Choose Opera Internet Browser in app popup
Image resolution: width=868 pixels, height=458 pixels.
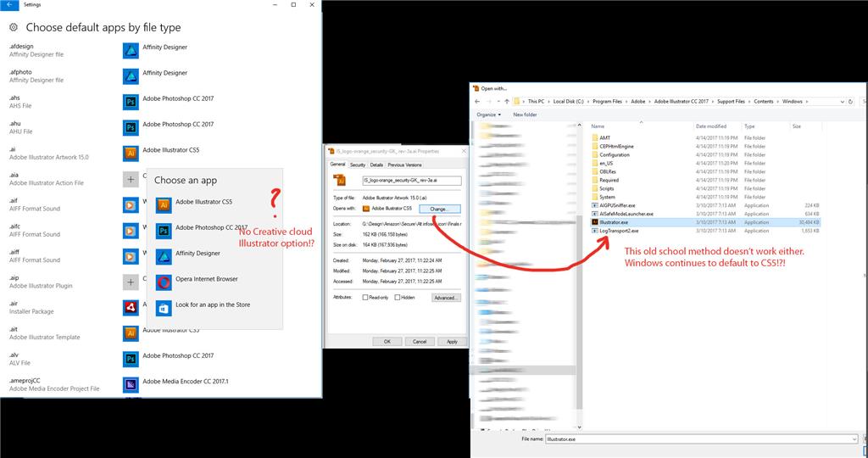[x=214, y=282]
